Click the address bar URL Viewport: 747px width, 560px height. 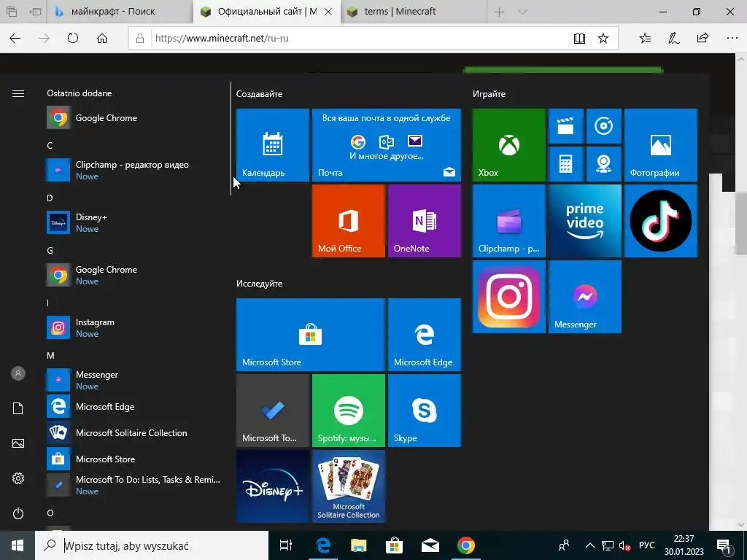222,38
